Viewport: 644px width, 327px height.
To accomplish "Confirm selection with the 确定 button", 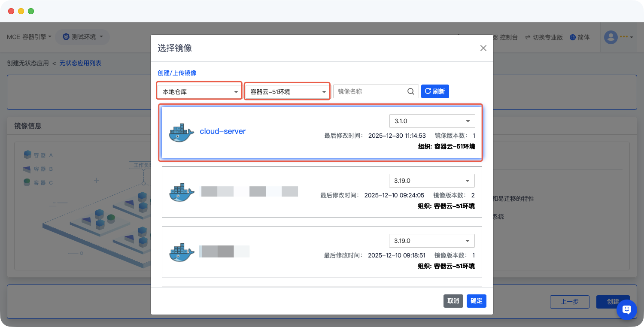I will coord(476,301).
